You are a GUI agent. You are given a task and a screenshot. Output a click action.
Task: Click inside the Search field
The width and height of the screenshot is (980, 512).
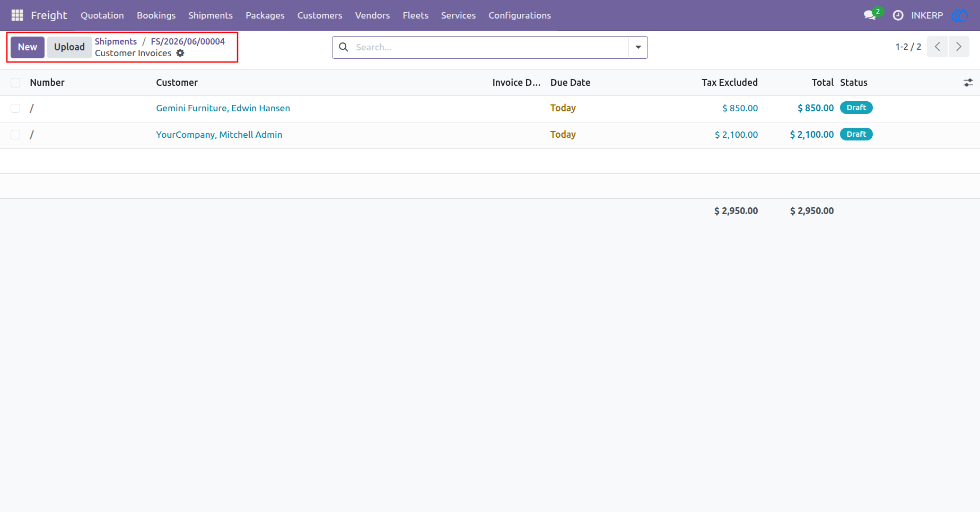(491, 47)
